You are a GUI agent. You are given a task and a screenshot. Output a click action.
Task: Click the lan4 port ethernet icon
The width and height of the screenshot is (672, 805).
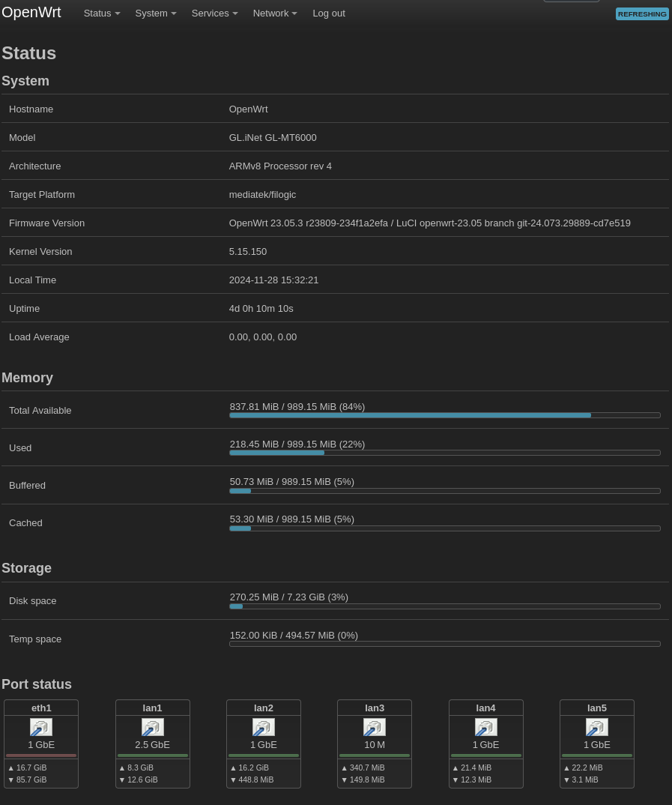click(x=486, y=727)
